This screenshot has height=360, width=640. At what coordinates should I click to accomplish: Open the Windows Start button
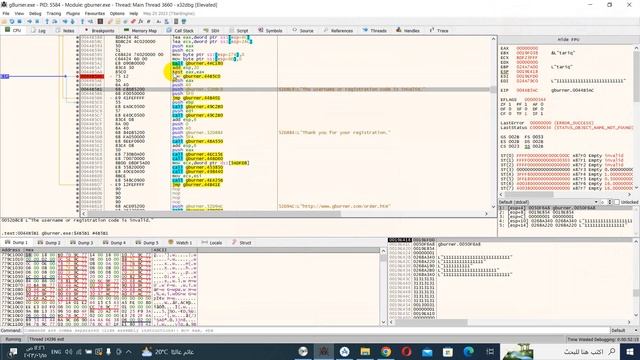[x=629, y=351]
